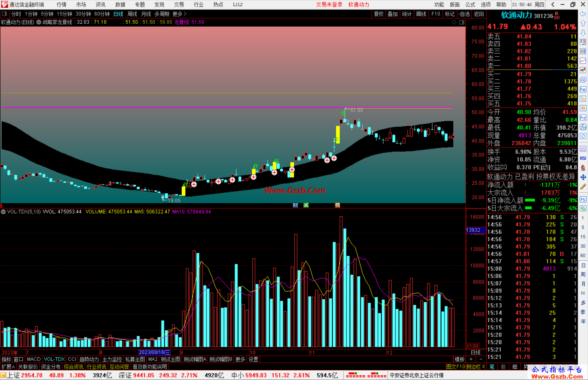Open the colored quote table grid icon
This screenshot has height=380, width=588.
583,51
